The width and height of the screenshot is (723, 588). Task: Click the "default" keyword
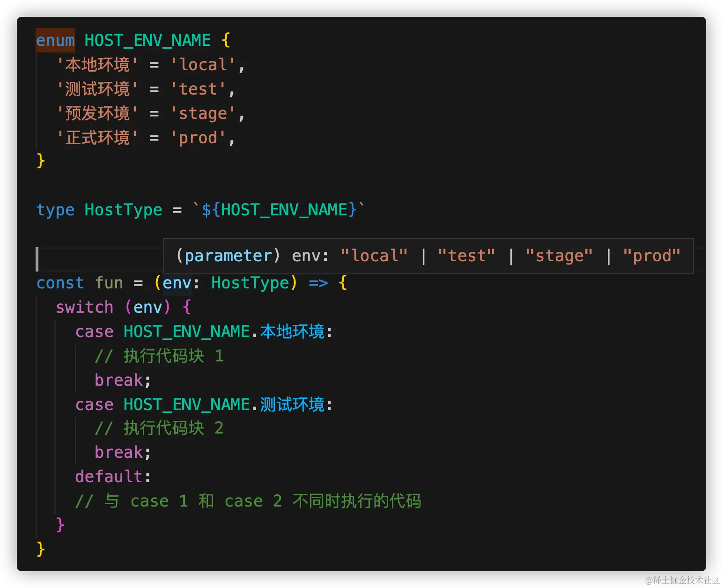point(109,477)
